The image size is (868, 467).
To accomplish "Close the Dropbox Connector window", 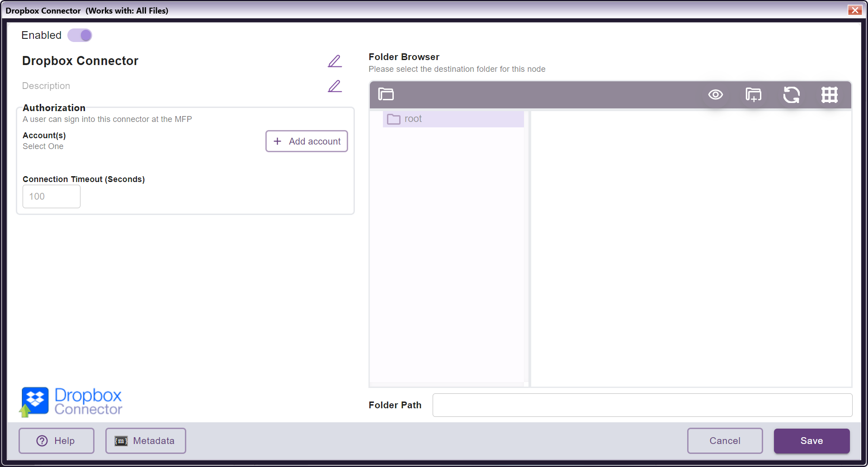I will pyautogui.click(x=855, y=10).
